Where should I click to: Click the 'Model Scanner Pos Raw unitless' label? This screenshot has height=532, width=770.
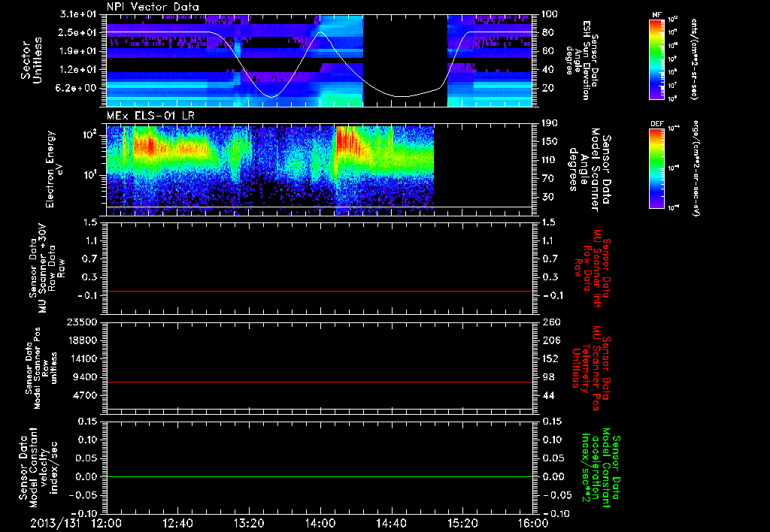coord(41,368)
